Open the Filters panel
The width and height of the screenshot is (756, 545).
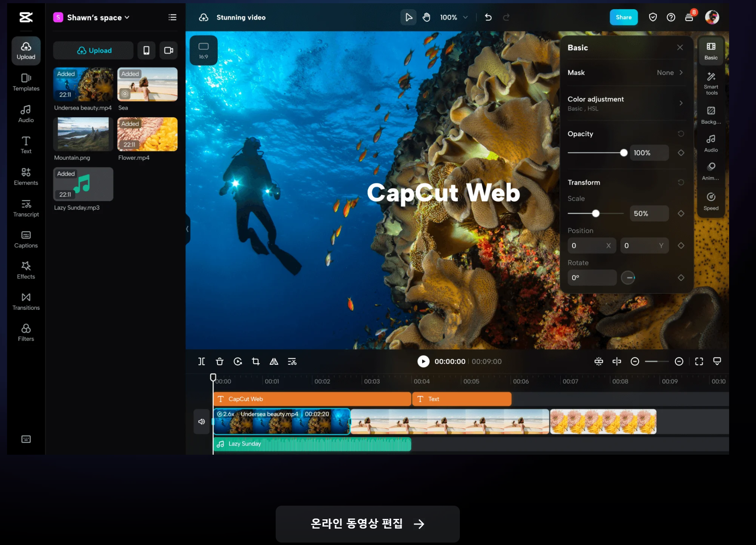pos(26,333)
